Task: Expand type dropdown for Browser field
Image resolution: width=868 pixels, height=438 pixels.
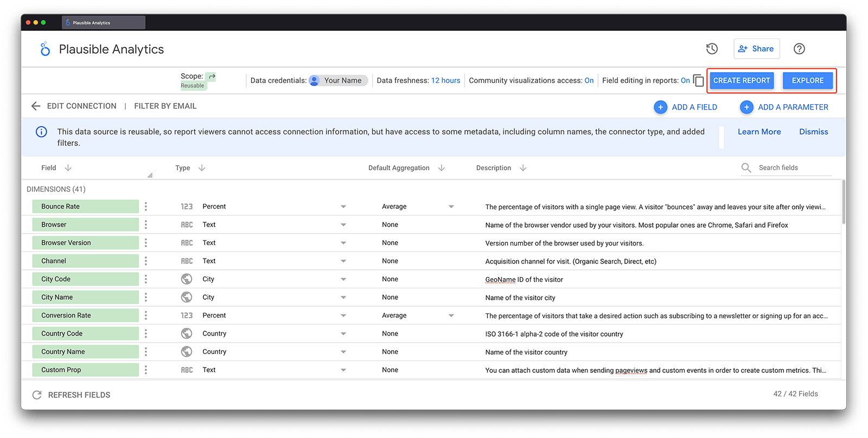Action: click(343, 225)
